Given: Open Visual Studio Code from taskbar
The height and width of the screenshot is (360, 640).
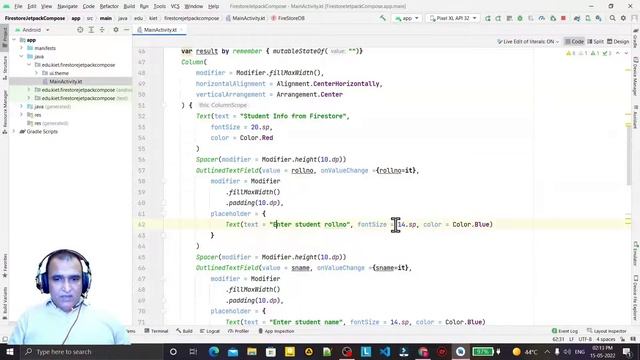Looking at the screenshot, I should pyautogui.click(x=384, y=352).
